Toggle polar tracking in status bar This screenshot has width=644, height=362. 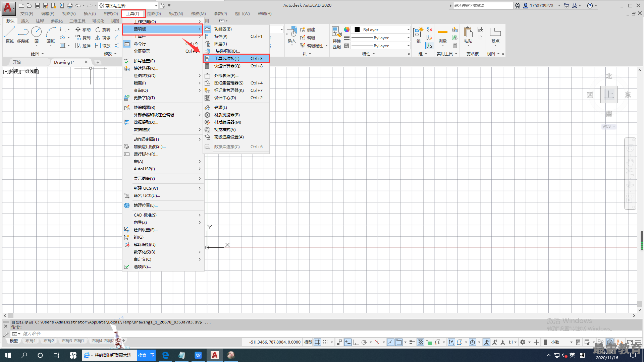364,342
